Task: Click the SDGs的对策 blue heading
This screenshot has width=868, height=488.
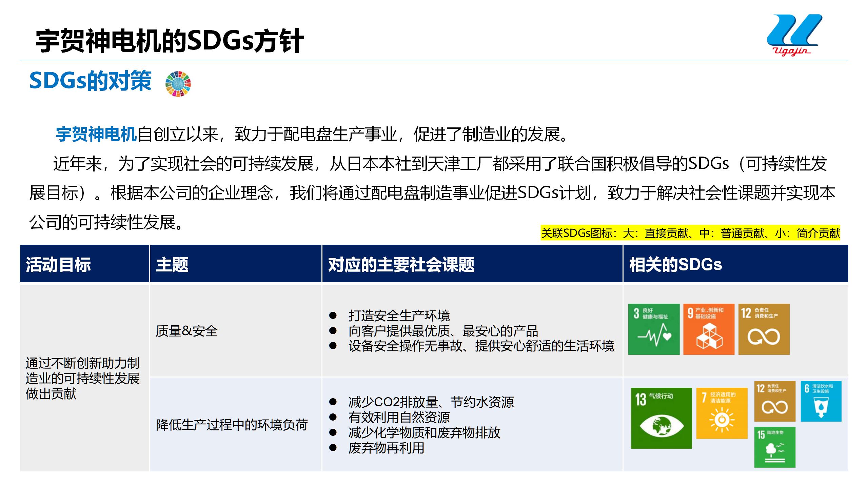Action: point(91,81)
